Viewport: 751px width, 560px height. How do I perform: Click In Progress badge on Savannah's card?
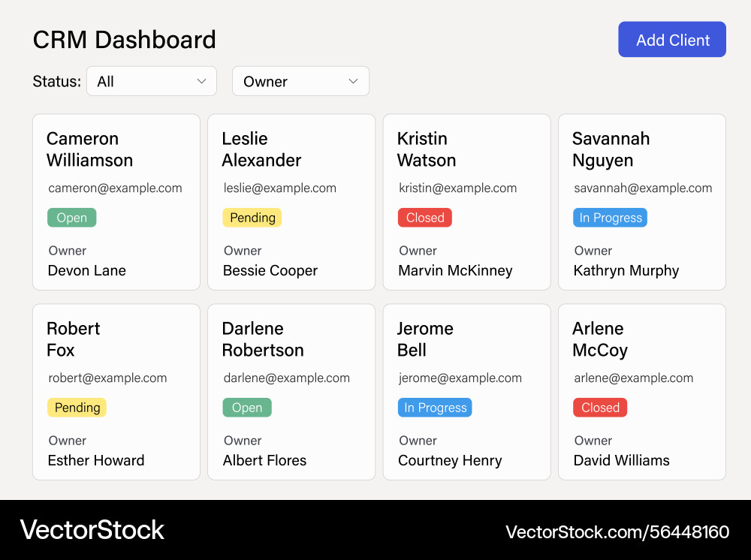tap(610, 218)
